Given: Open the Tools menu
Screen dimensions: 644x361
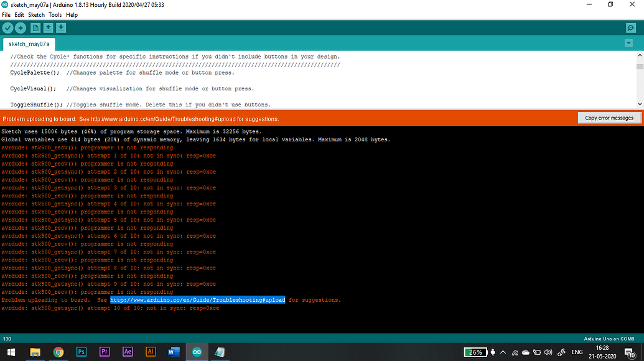Looking at the screenshot, I should click(x=55, y=14).
